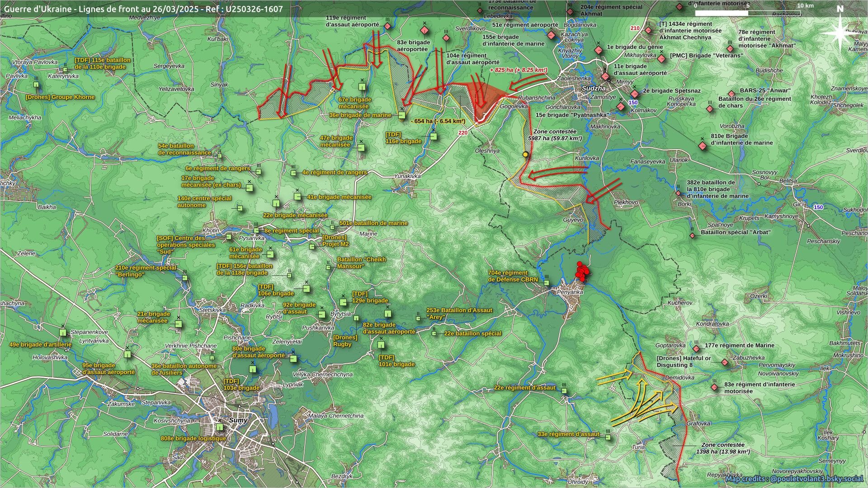
Task: Click the map title Guerre d'Ukraine header text
Action: coord(143,9)
